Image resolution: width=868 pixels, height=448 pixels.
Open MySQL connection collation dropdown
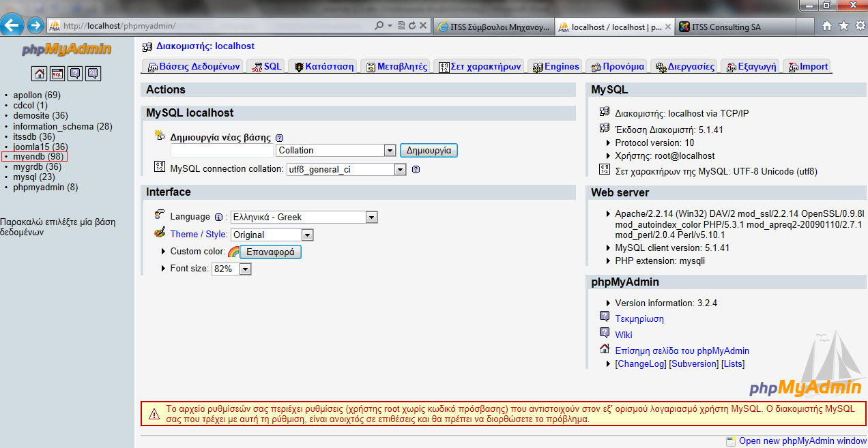point(346,169)
